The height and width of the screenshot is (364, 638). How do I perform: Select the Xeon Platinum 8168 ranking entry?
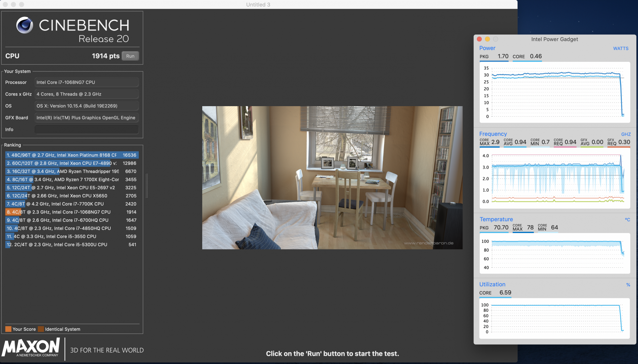(72, 155)
